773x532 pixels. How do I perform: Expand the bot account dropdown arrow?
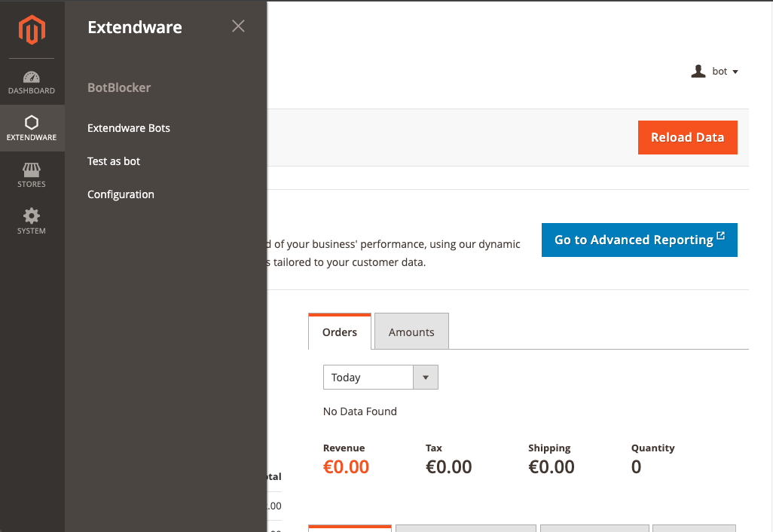[735, 72]
